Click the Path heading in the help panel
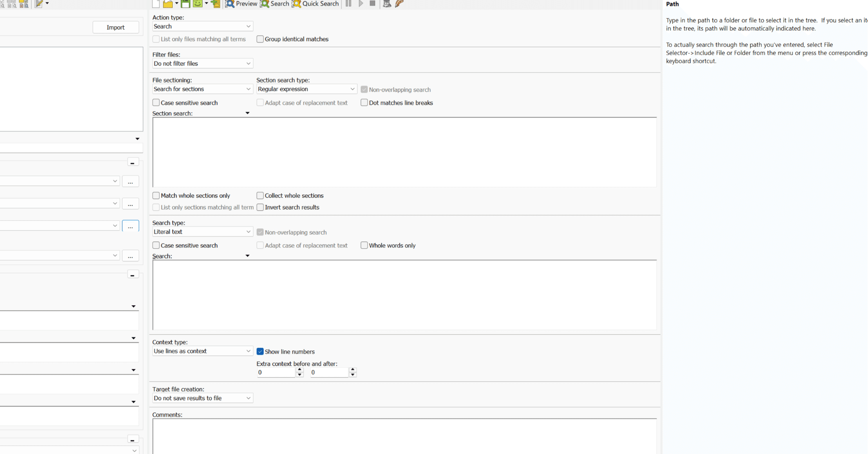The width and height of the screenshot is (868, 454). (672, 4)
